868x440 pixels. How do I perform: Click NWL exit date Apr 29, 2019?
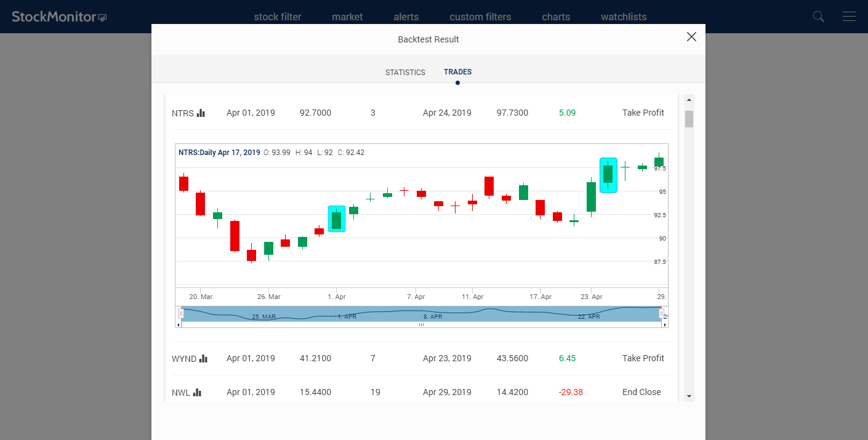(447, 392)
